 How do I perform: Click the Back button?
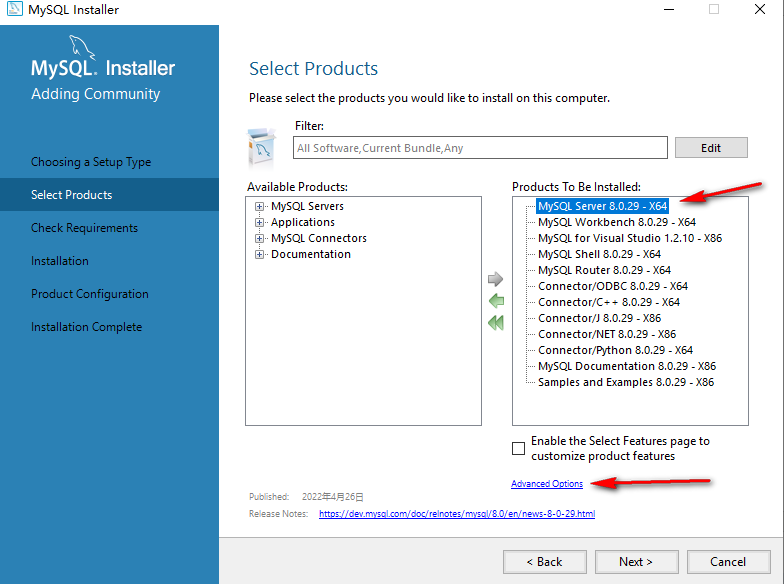click(544, 562)
